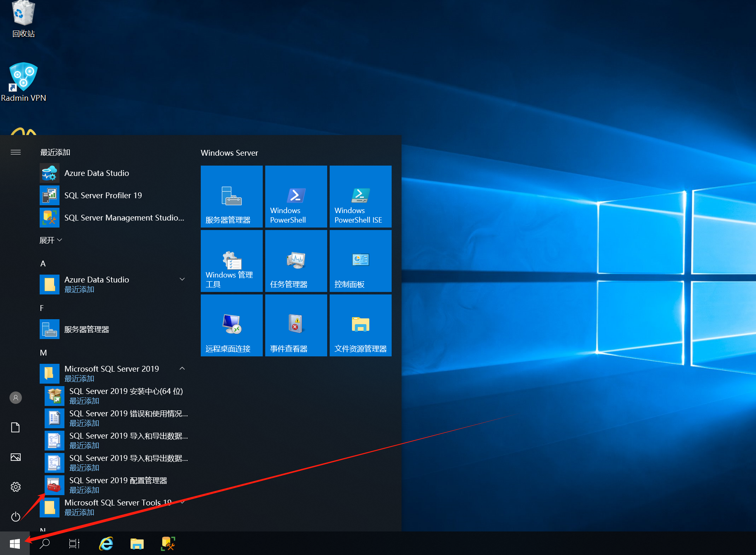Launch SQL Server Profiler 19
Image resolution: width=756 pixels, height=555 pixels.
(103, 195)
